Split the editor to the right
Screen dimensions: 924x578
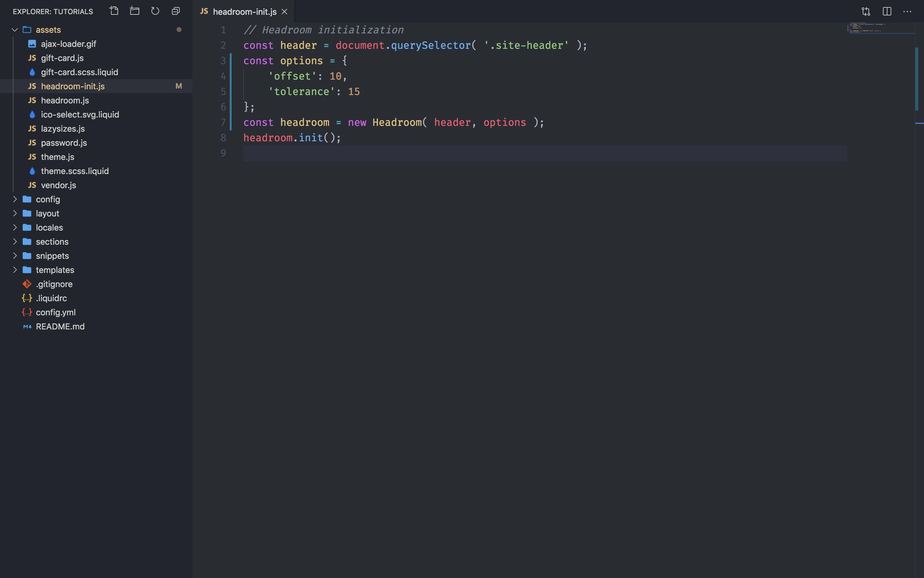tap(887, 12)
